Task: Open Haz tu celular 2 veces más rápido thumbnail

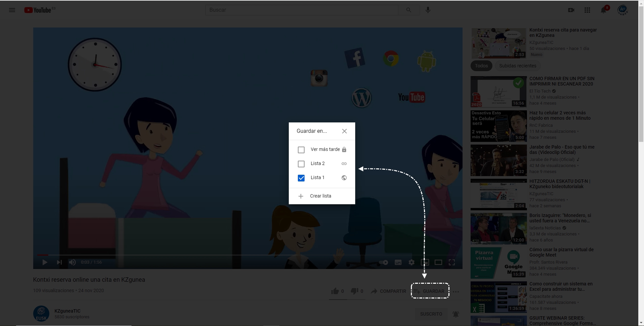Action: pyautogui.click(x=498, y=126)
